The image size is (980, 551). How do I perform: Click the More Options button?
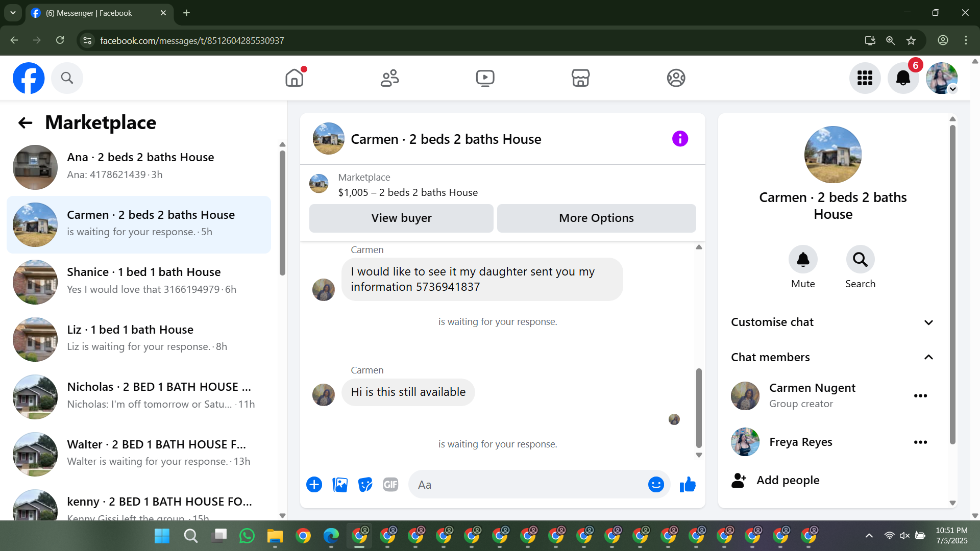tap(596, 218)
